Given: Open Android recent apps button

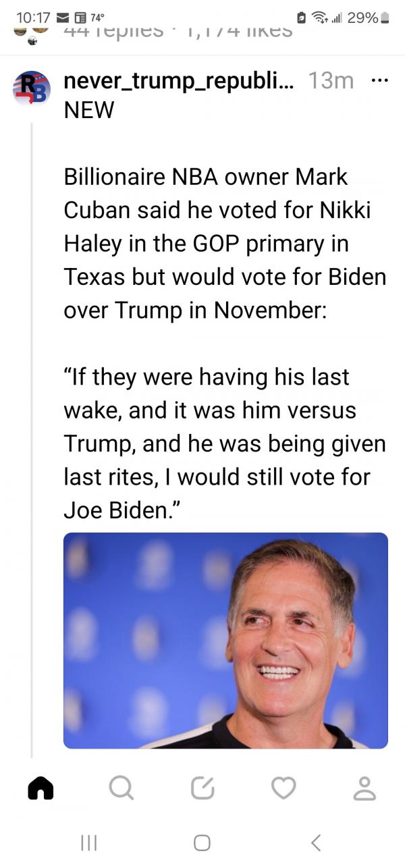Looking at the screenshot, I should coord(89,842).
